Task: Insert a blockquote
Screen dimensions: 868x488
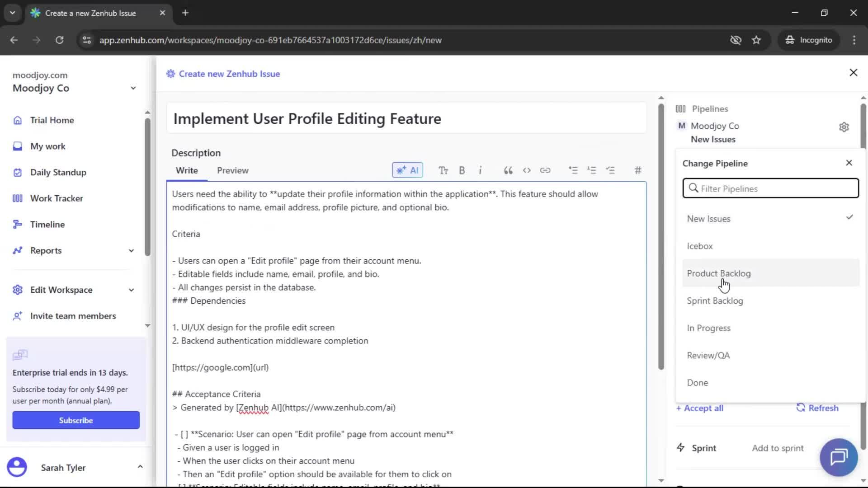Action: tap(508, 170)
